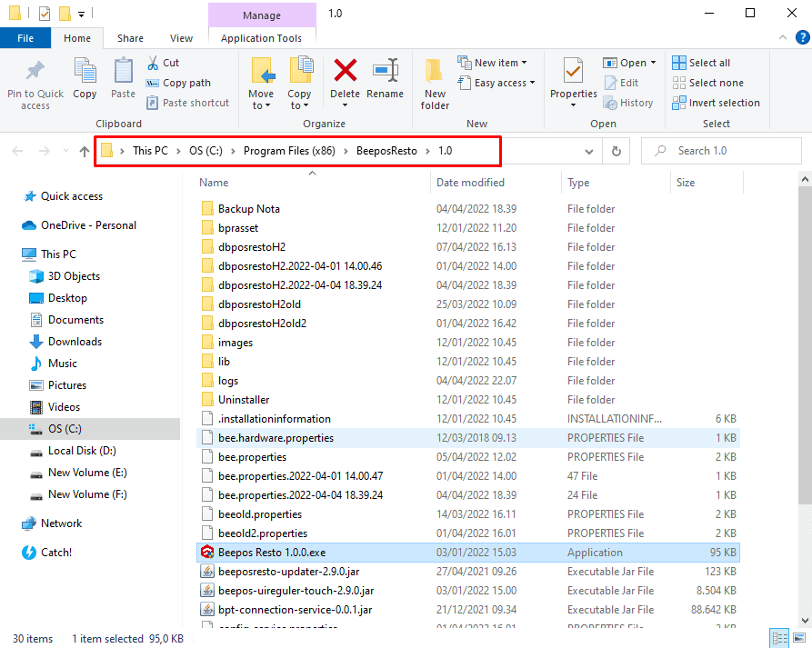Image resolution: width=812 pixels, height=648 pixels.
Task: Click Pin to Quick access icon
Action: coord(35,71)
